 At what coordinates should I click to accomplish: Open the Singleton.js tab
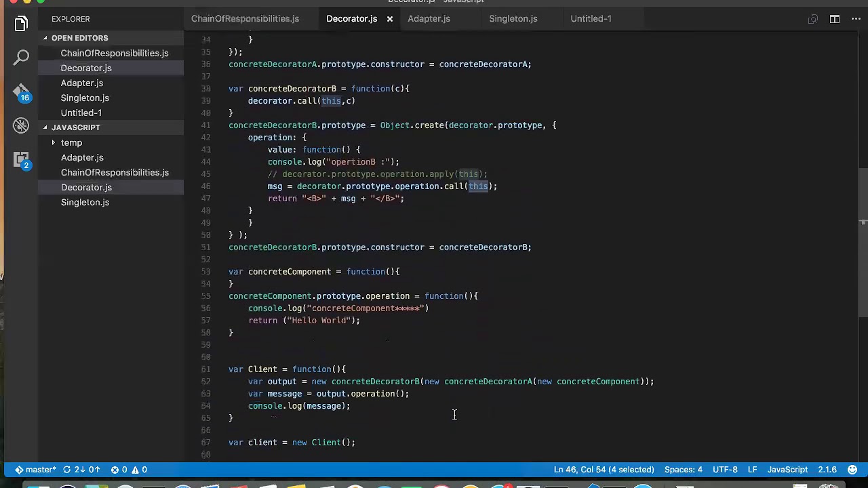click(x=513, y=19)
